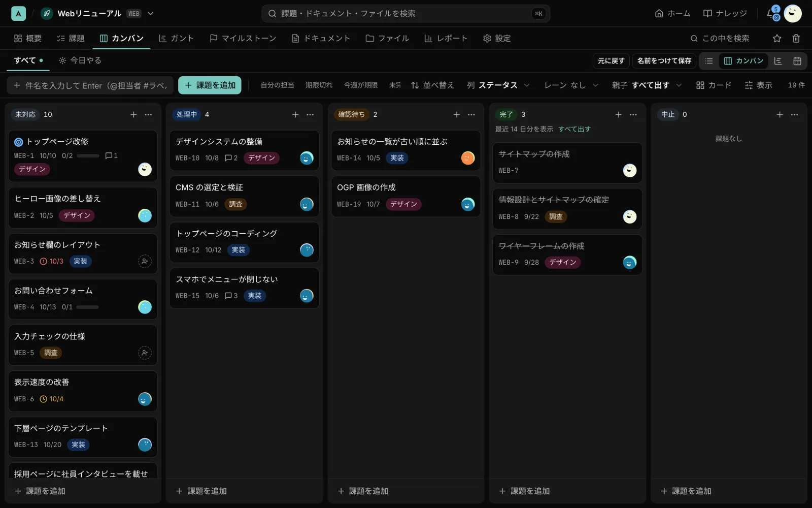Open the 親子 すべて出す dropdown

(647, 85)
